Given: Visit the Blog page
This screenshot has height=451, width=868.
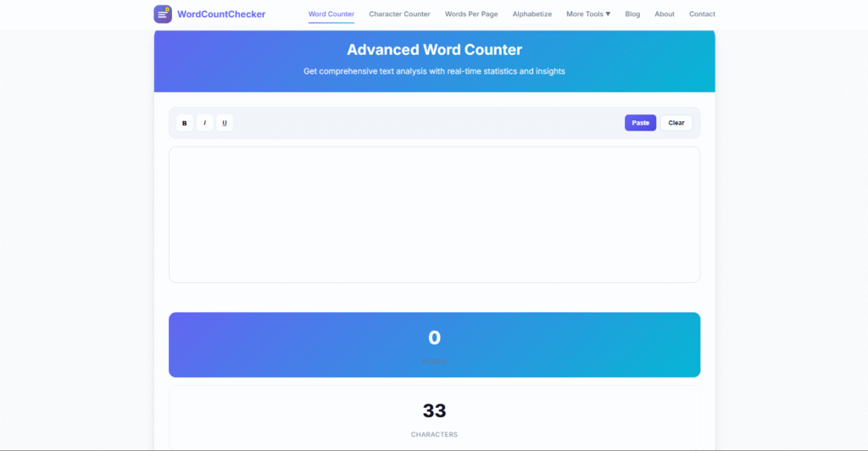Looking at the screenshot, I should (632, 14).
